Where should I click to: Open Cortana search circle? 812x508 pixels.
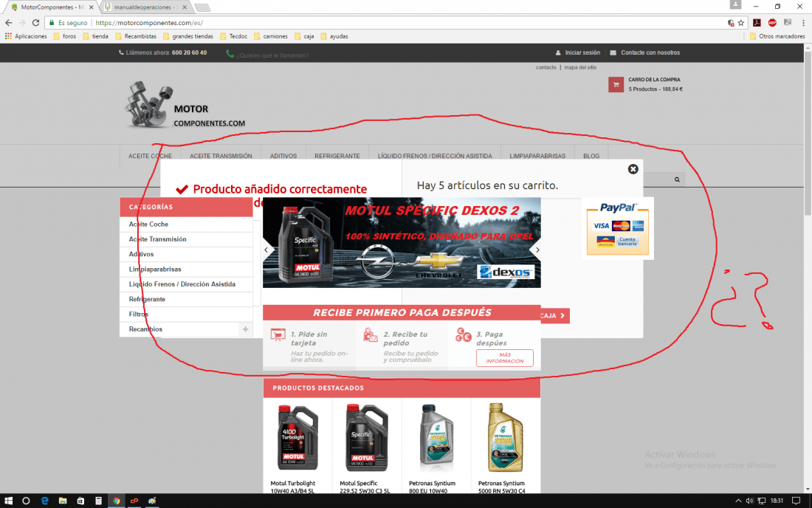26,501
